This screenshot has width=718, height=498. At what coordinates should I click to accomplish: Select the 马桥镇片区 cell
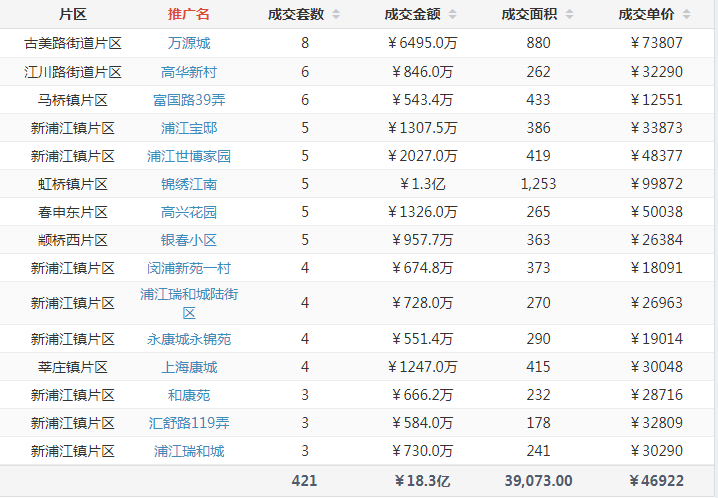tap(72, 100)
